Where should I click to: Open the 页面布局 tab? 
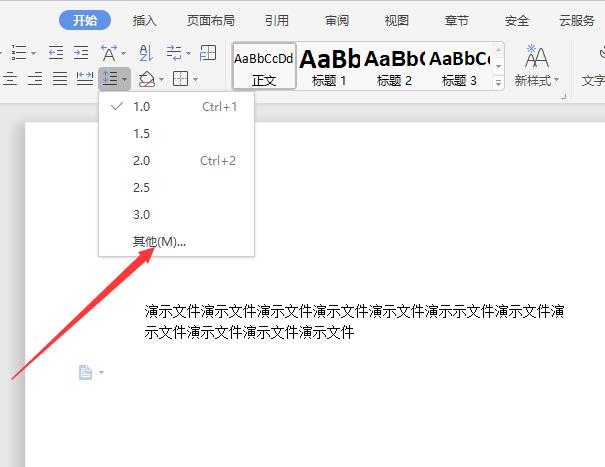(210, 20)
